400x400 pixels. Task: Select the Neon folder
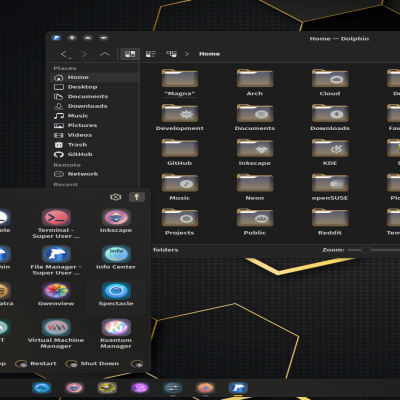255,188
